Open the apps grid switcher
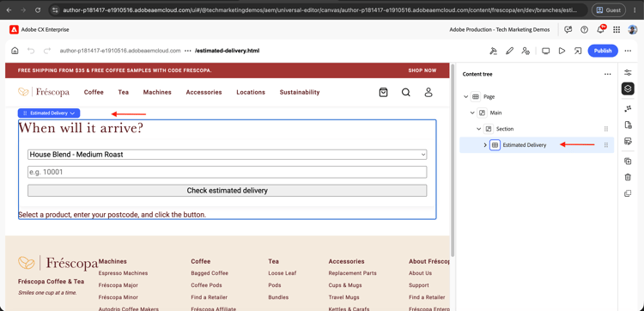 [617, 29]
